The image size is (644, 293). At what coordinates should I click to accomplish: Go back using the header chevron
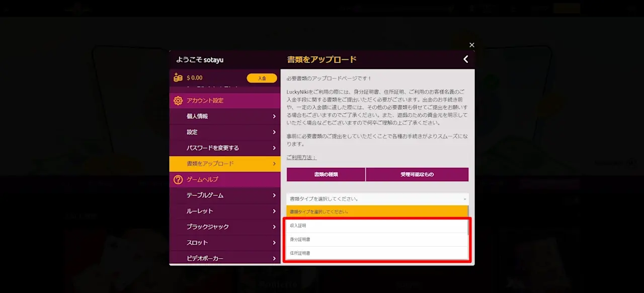click(466, 59)
